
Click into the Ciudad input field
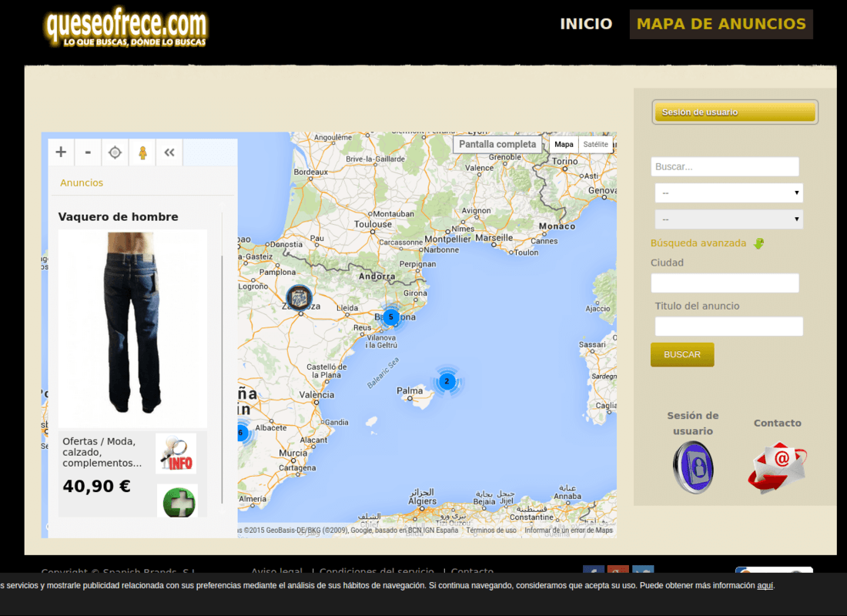pos(725,283)
